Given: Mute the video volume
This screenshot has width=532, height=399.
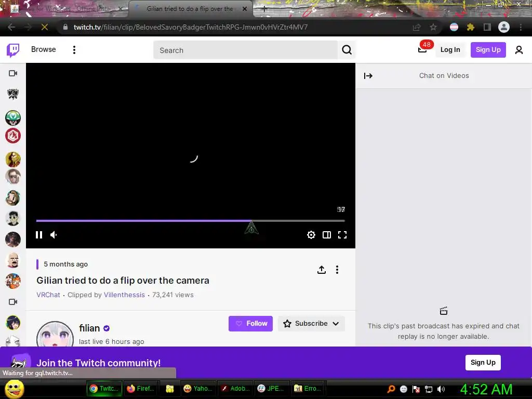Looking at the screenshot, I should [x=54, y=235].
